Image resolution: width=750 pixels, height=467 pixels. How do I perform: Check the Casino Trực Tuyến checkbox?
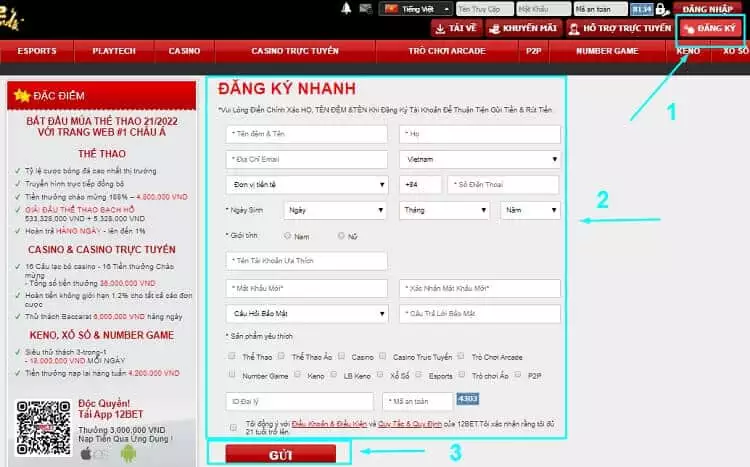[x=383, y=356]
